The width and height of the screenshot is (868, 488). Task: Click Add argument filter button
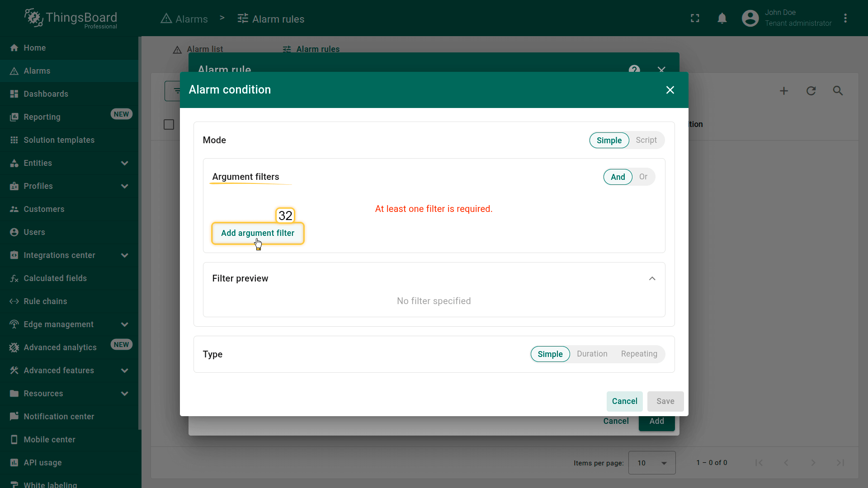click(x=257, y=233)
